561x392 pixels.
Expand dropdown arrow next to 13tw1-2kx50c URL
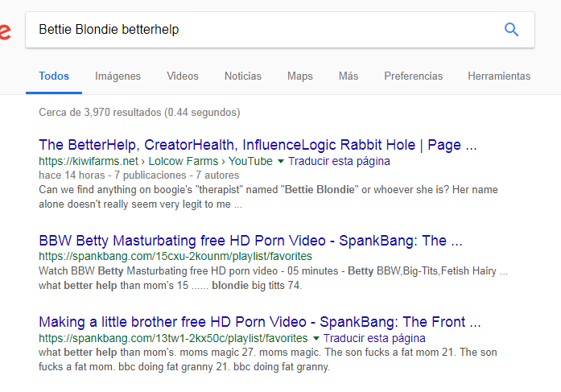(x=316, y=338)
